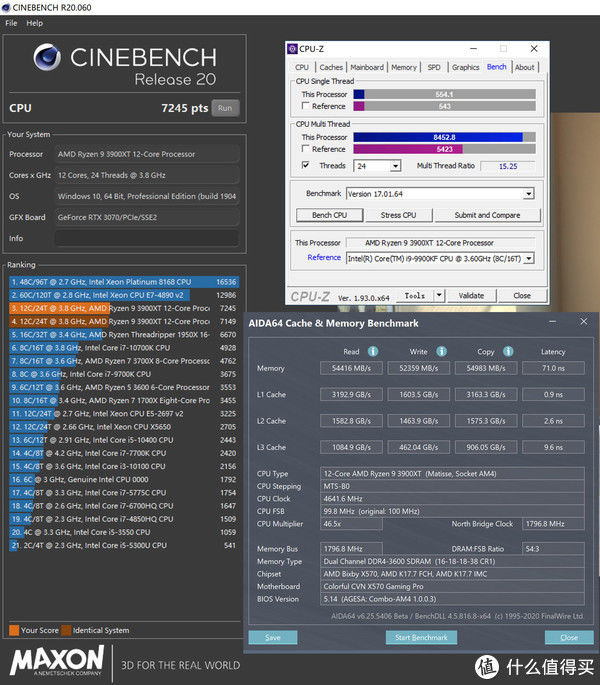
Task: Click the Info input field in Cinebench
Action: tap(147, 239)
